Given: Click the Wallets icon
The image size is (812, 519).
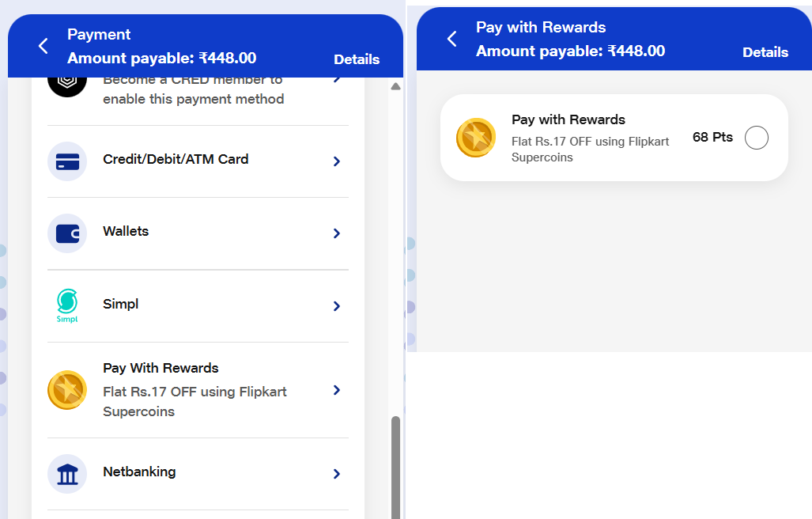Looking at the screenshot, I should click(67, 233).
